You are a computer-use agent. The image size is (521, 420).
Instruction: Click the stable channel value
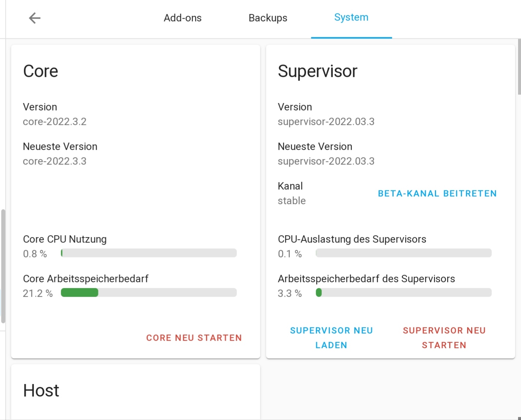click(291, 201)
